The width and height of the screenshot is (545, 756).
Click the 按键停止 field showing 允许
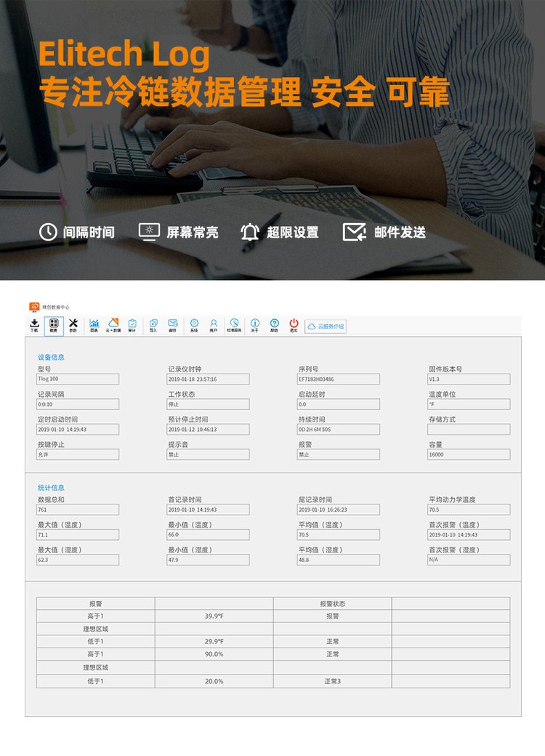[78, 454]
